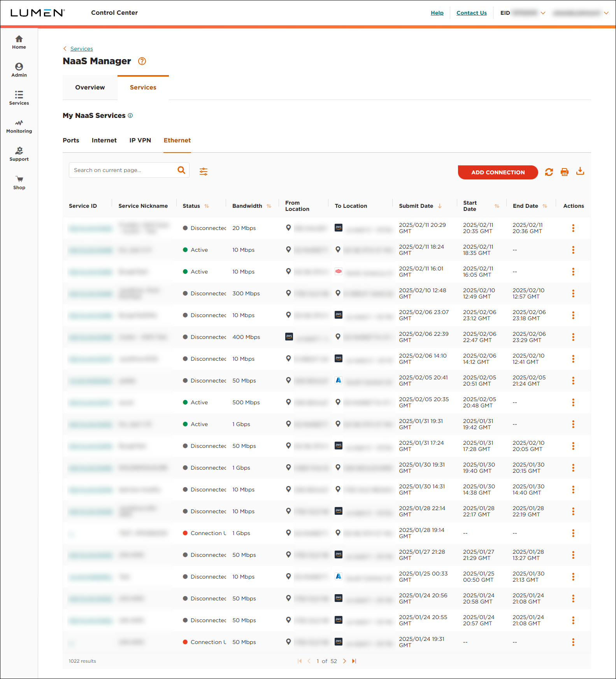Image resolution: width=616 pixels, height=679 pixels.
Task: Go to the previous results page
Action: click(x=309, y=661)
